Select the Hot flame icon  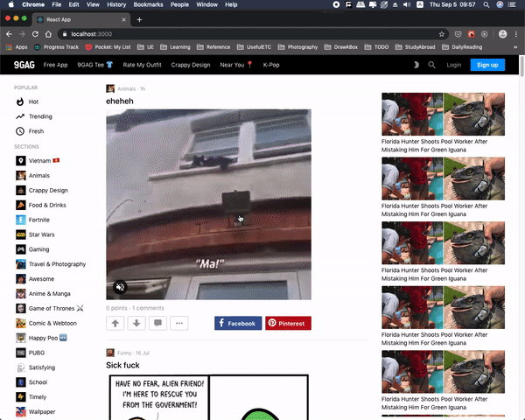pos(20,101)
